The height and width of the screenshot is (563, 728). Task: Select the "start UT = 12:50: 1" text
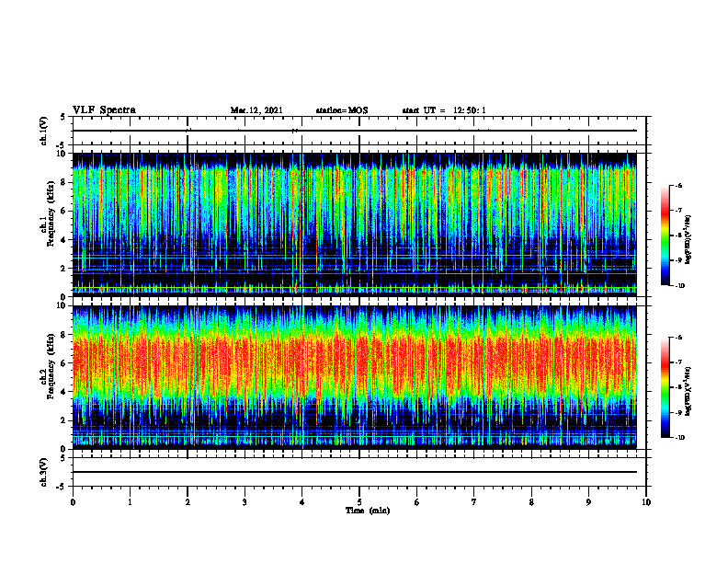coord(444,110)
